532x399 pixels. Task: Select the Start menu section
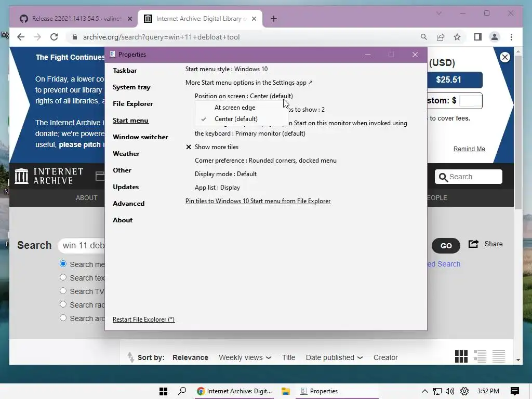130,121
